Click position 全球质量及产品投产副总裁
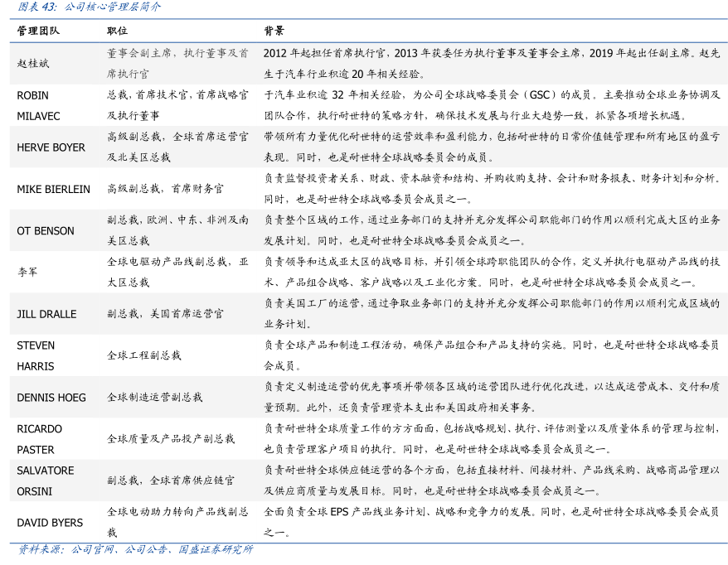 coord(171,439)
